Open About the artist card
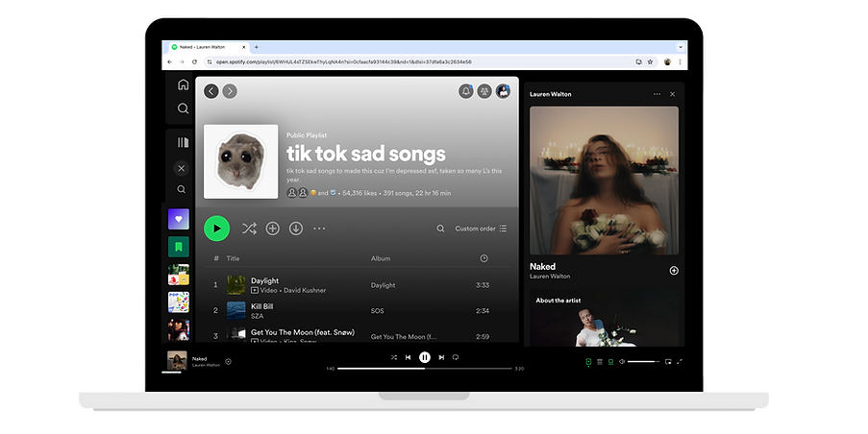Viewport: 868px width, 434px height. (x=604, y=318)
